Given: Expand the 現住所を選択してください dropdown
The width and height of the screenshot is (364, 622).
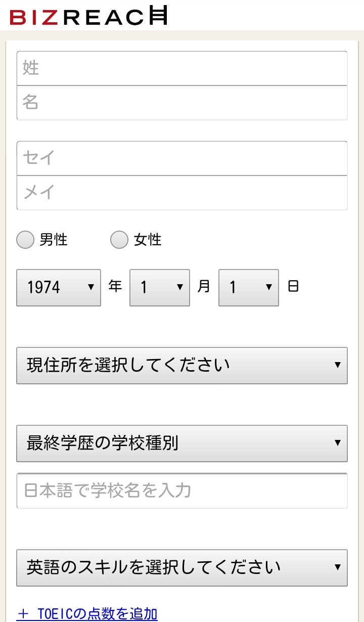Looking at the screenshot, I should (x=181, y=366).
